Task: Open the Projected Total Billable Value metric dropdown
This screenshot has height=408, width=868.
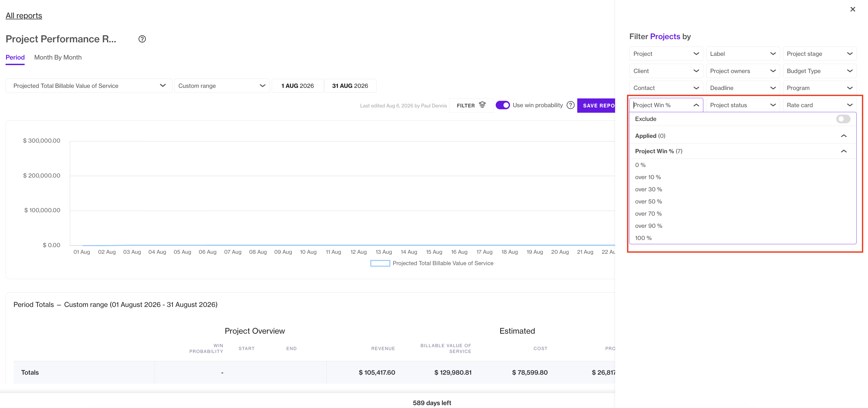Action: (89, 86)
